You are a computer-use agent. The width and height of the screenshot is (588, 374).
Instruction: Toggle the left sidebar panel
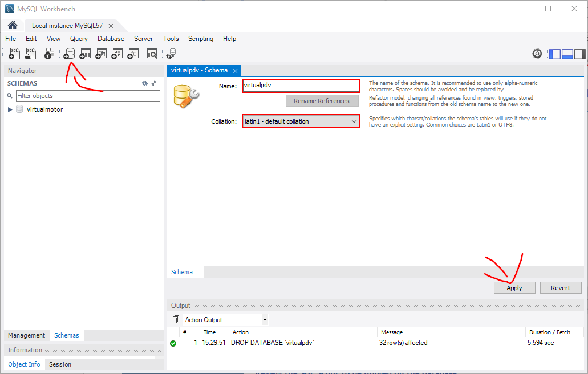[555, 54]
